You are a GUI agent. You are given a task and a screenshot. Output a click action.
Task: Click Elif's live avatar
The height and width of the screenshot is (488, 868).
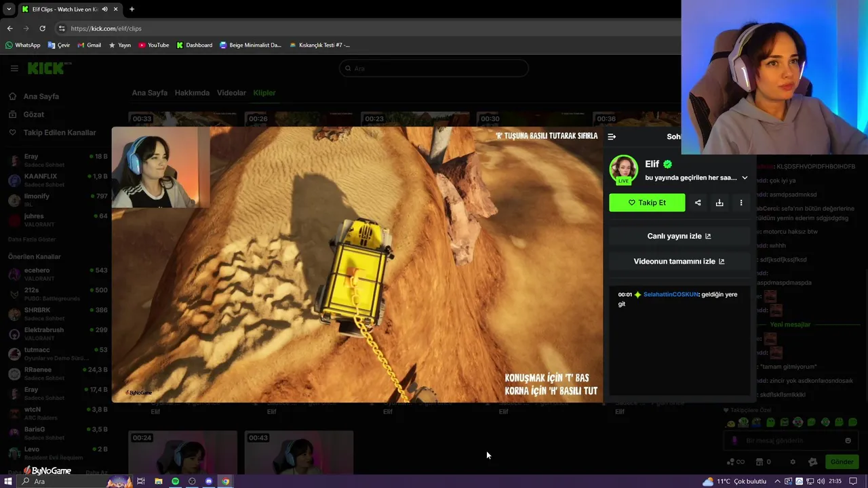[623, 169]
